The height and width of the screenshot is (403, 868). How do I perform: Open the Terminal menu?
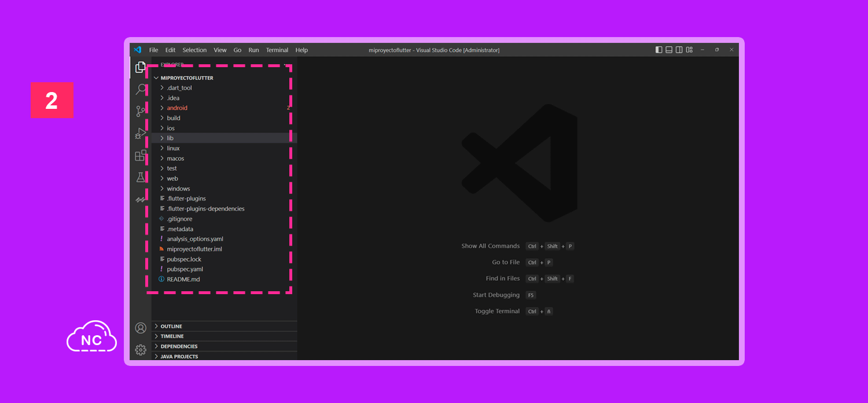coord(277,50)
